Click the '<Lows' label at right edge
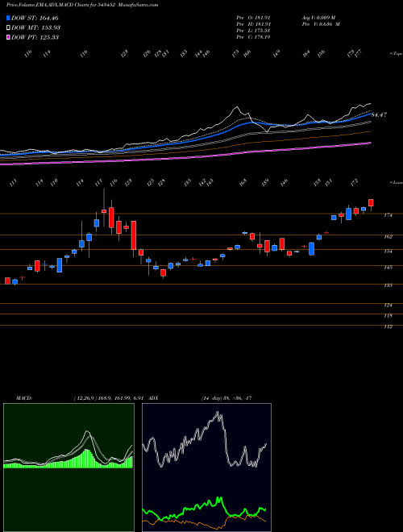 tap(396, 182)
